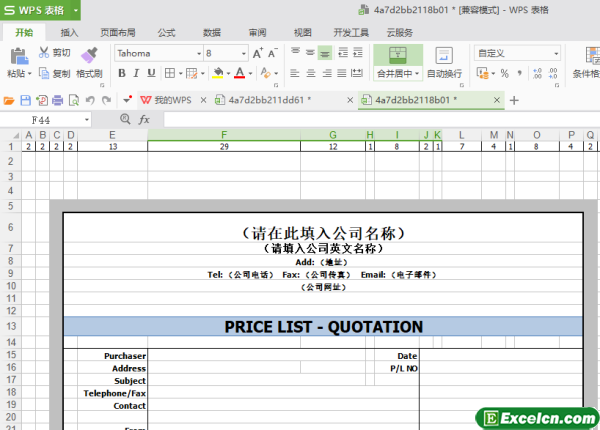Click the Print icon in quick access toolbar
Image resolution: width=600 pixels, height=430 pixels.
tap(57, 99)
